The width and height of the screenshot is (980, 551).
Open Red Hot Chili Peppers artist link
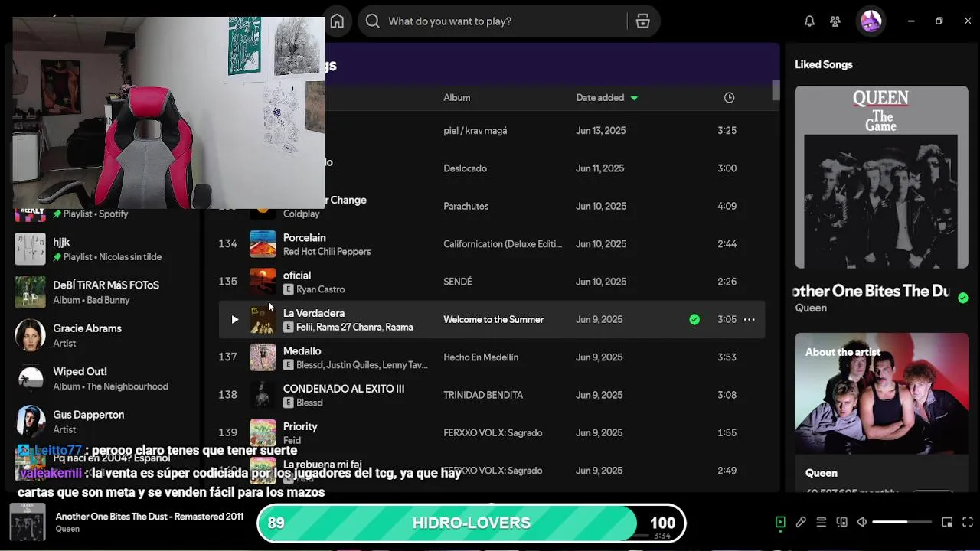327,252
